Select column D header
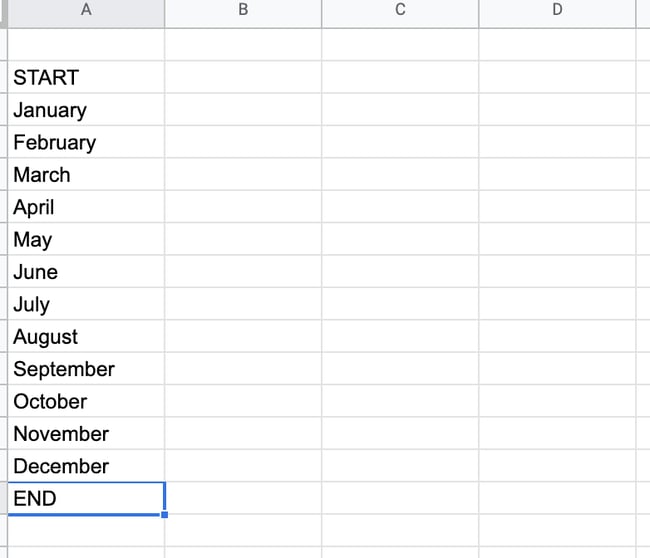Viewport: 650px width, 558px height. point(557,12)
